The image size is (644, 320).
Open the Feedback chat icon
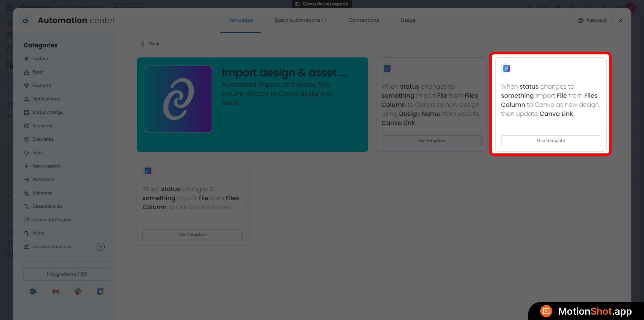point(581,20)
